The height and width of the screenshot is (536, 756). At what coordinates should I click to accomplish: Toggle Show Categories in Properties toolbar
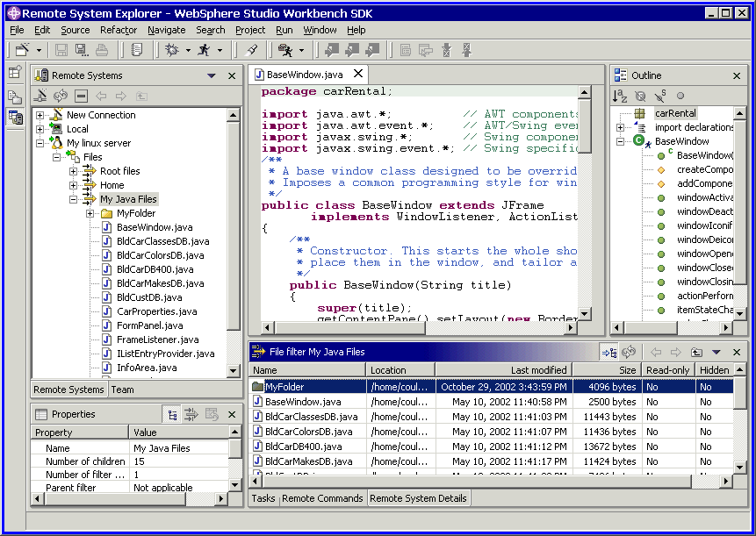pos(171,415)
